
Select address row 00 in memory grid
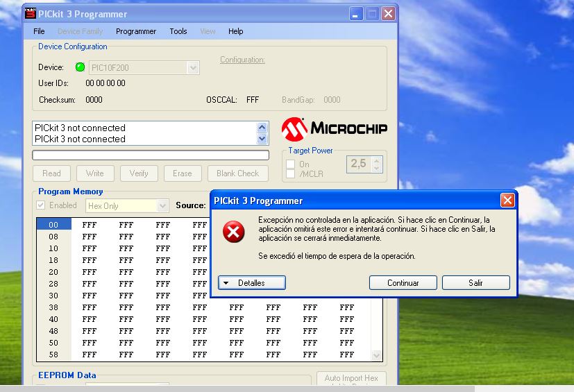54,225
